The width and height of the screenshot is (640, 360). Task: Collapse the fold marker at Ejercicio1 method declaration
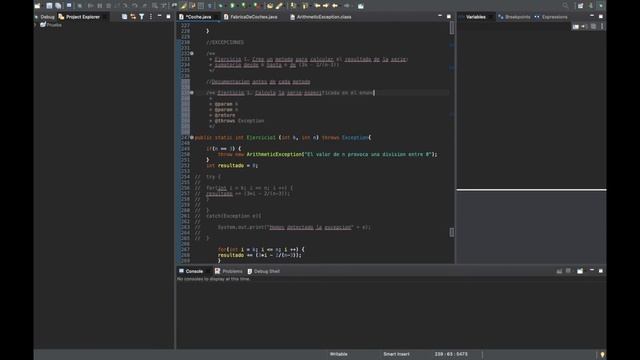(192, 138)
